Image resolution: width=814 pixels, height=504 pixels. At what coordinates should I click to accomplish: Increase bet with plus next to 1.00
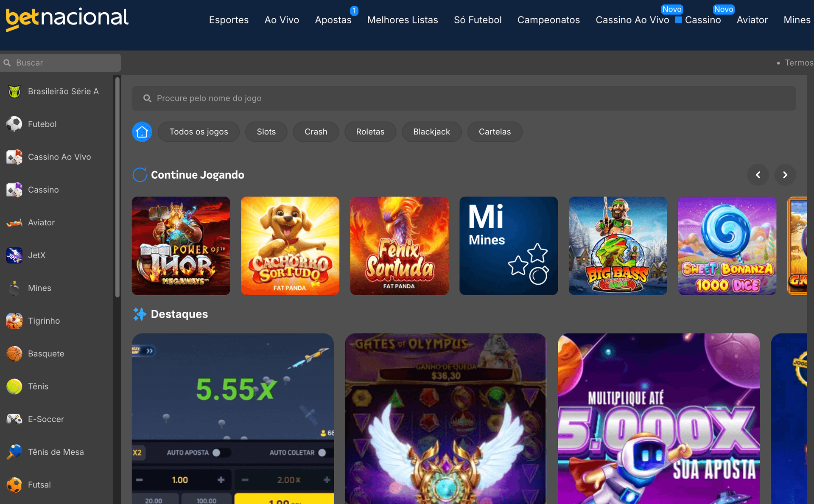tap(221, 480)
